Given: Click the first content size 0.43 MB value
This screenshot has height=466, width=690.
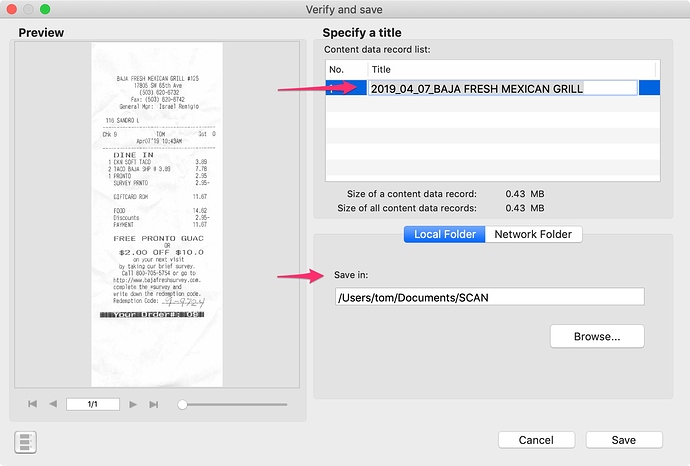Looking at the screenshot, I should 525,194.
